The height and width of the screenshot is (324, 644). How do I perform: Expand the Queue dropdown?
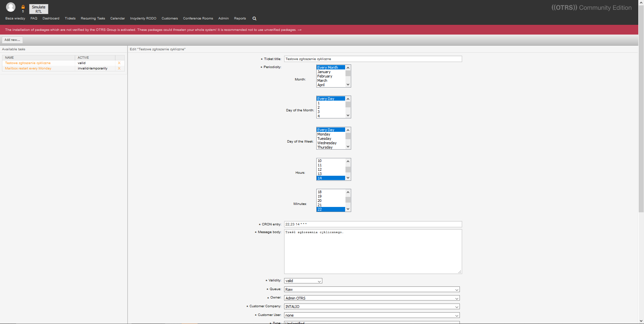pyautogui.click(x=372, y=289)
